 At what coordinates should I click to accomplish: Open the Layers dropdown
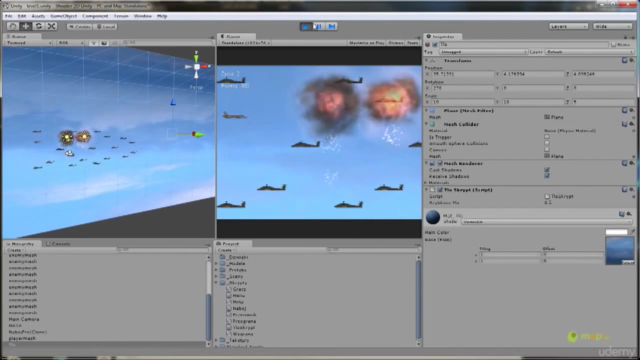(568, 27)
